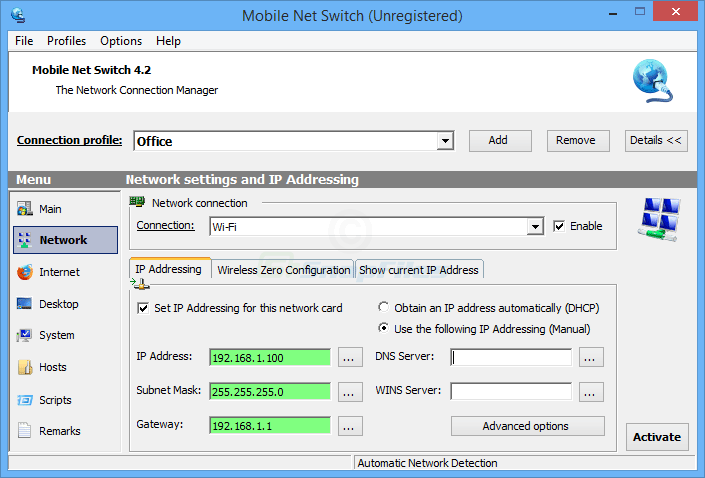Expand the Wi-Fi connection dropdown arrow
The image size is (705, 478).
click(535, 227)
